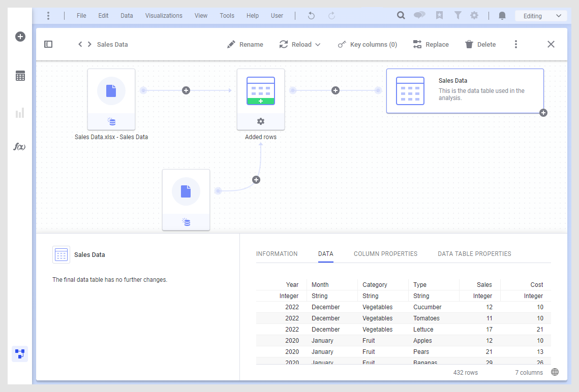Viewport: 579px width, 392px height.
Task: Click gear icon on Added rows node
Action: [x=261, y=121]
